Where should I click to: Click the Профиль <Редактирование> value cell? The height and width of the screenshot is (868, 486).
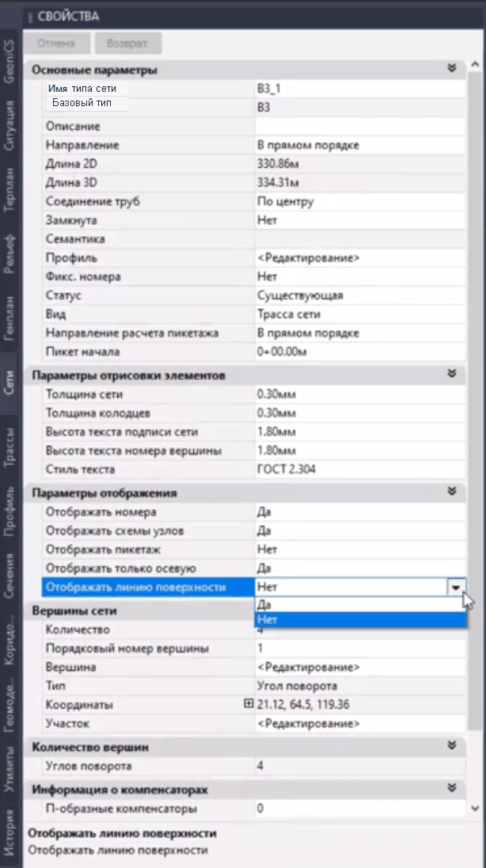pos(359,258)
